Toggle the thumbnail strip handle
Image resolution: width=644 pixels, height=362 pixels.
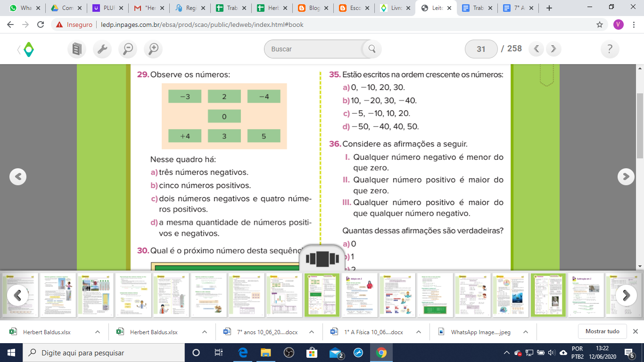tap(322, 258)
